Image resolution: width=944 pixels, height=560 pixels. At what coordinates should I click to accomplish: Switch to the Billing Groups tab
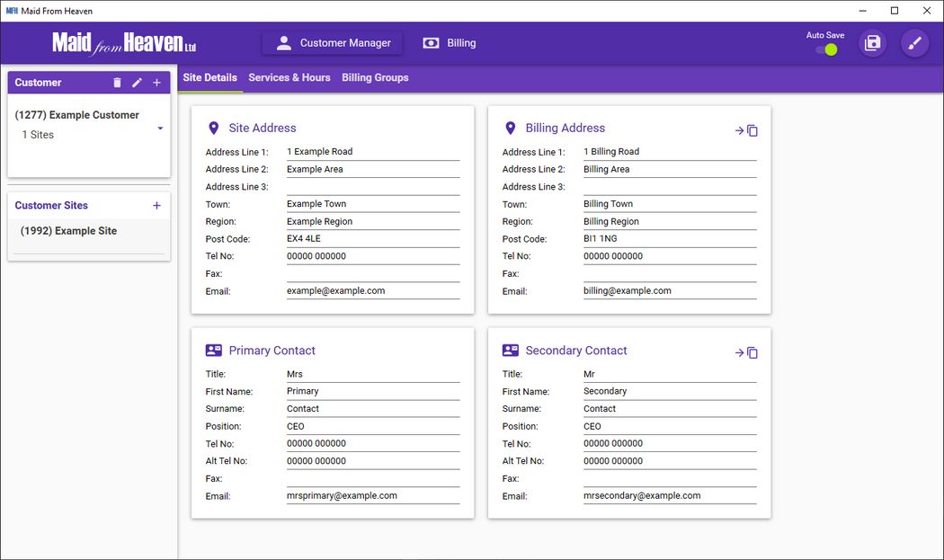pos(375,78)
